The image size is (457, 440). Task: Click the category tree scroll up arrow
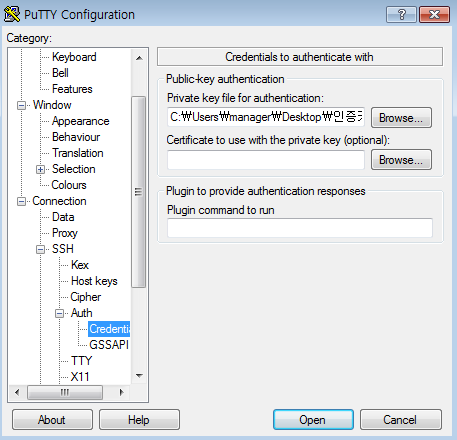(x=139, y=58)
